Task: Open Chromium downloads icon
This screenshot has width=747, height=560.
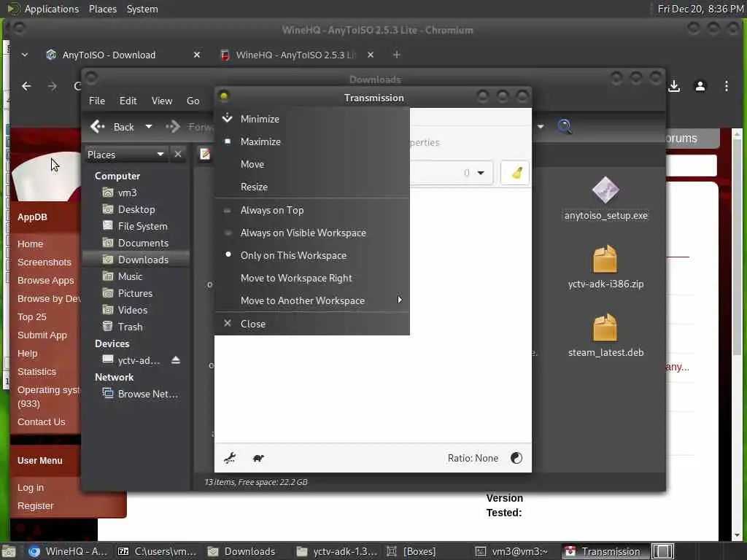Action: 674,86
